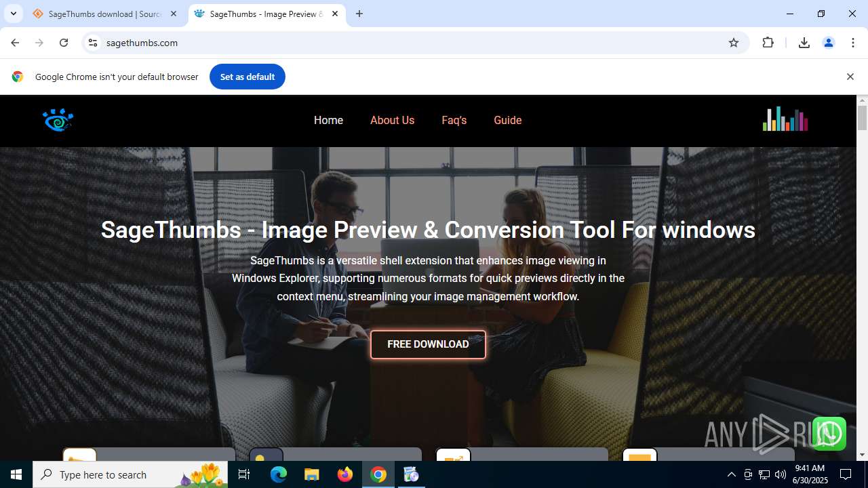Open the Chrome downloads icon
Viewport: 868px width, 488px height.
[x=804, y=43]
